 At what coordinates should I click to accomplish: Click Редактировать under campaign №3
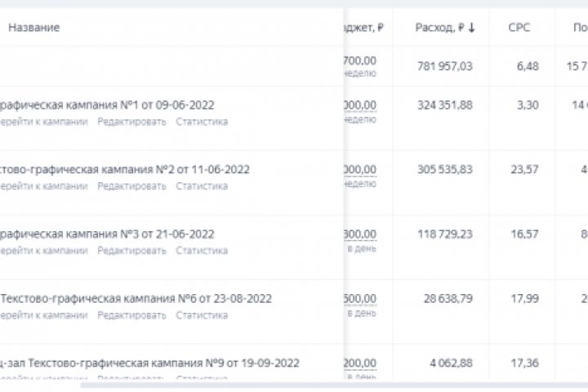(x=131, y=251)
